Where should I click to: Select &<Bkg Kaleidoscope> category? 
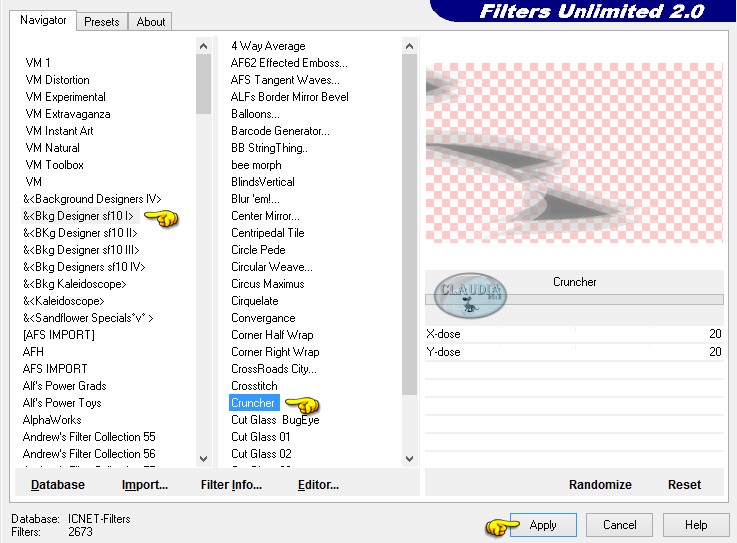(x=75, y=284)
